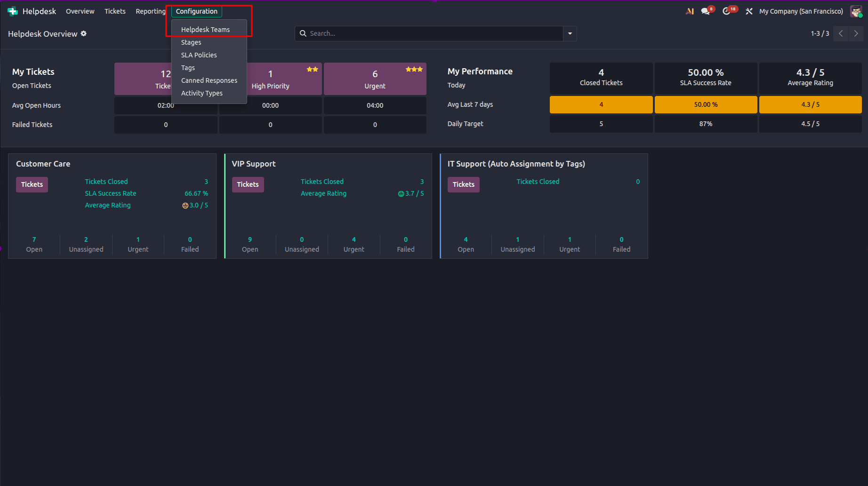Viewport: 868px width, 486px height.
Task: Select Stages from the Configuration menu
Action: tap(209, 42)
